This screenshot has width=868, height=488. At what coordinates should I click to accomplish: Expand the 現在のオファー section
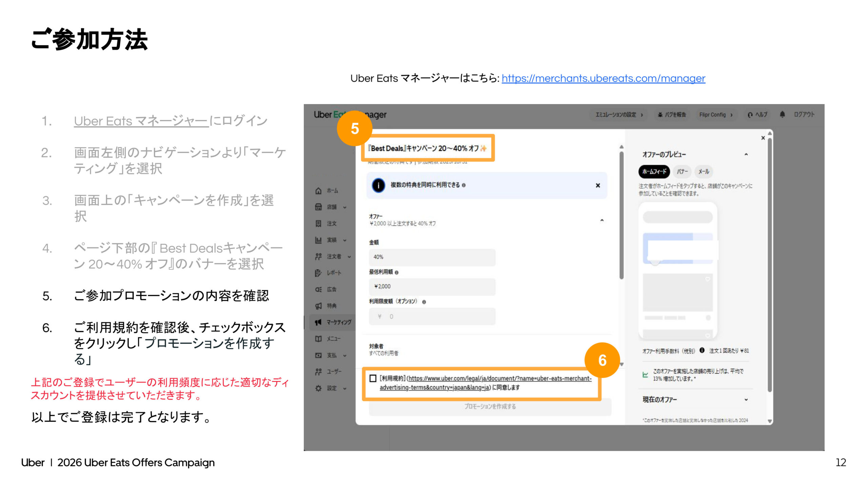(x=746, y=400)
